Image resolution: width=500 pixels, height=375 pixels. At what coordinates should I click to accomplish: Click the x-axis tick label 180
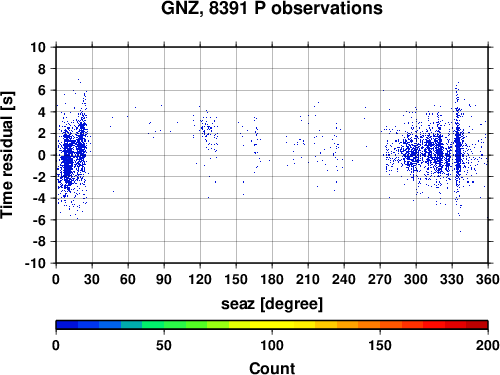[x=272, y=279]
